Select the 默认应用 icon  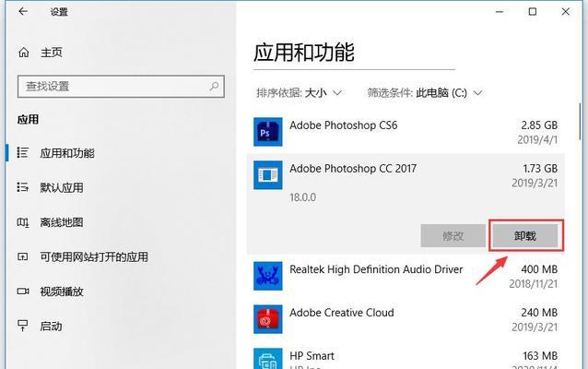[x=22, y=187]
